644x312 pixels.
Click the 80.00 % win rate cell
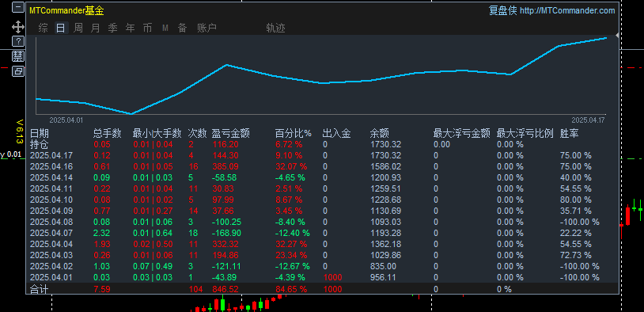pyautogui.click(x=576, y=200)
